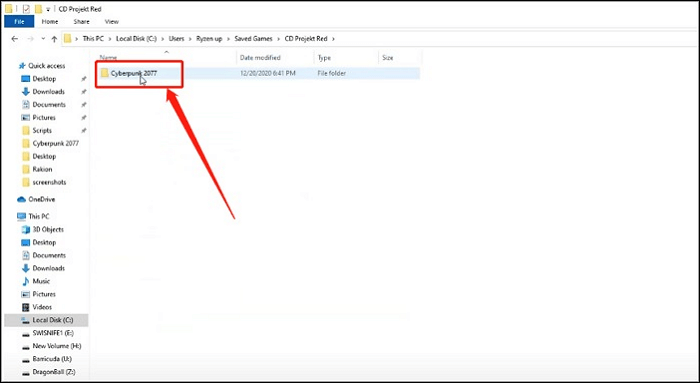
Task: Click Users in the address breadcrumb
Action: point(176,39)
